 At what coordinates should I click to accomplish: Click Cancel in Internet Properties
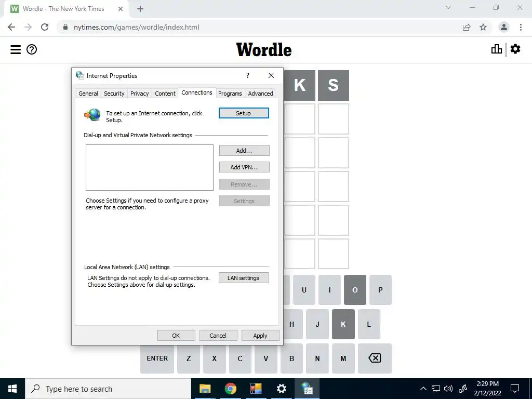(218, 336)
